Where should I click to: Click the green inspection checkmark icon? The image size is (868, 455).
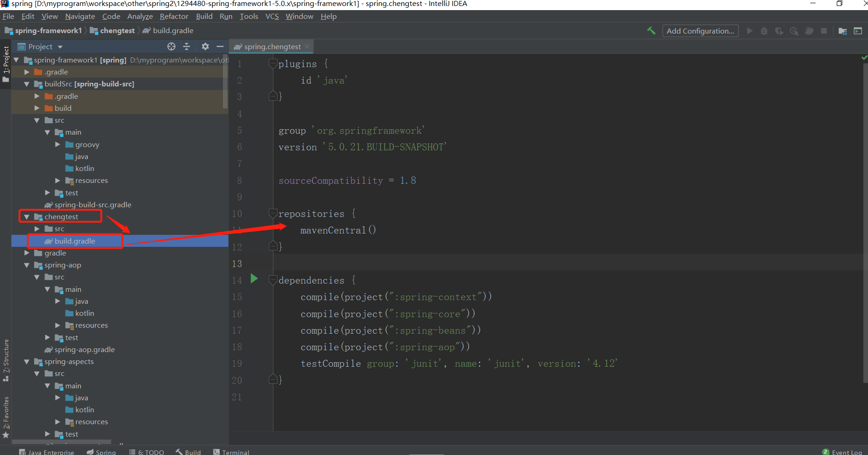tap(864, 58)
